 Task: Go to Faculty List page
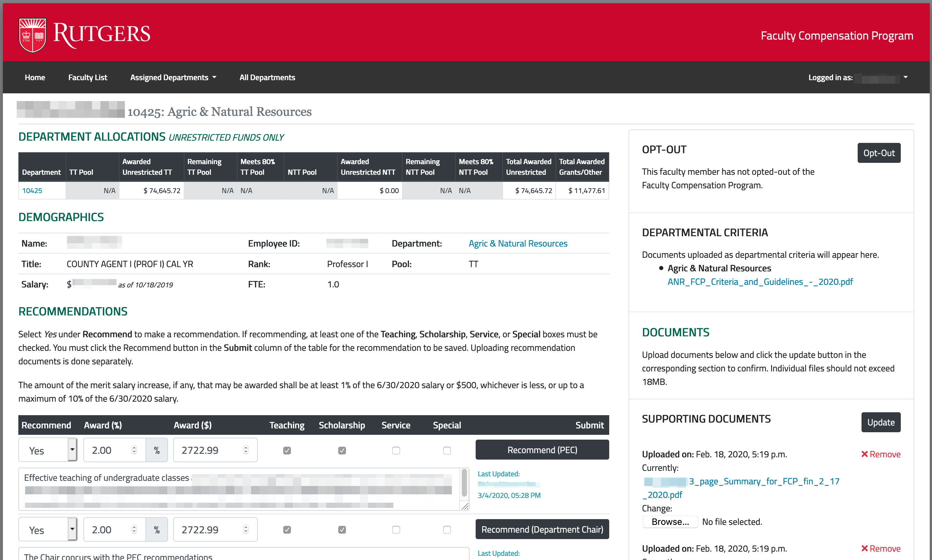coord(88,77)
